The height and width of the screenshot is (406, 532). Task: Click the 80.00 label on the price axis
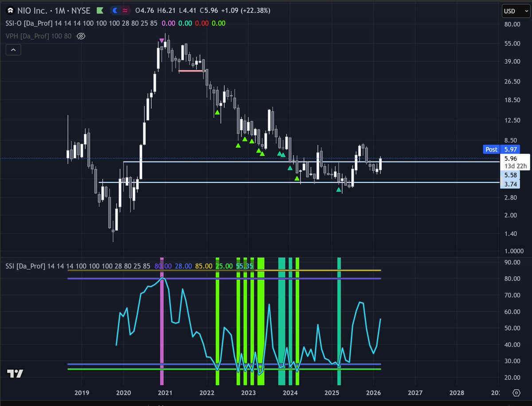pos(512,24)
